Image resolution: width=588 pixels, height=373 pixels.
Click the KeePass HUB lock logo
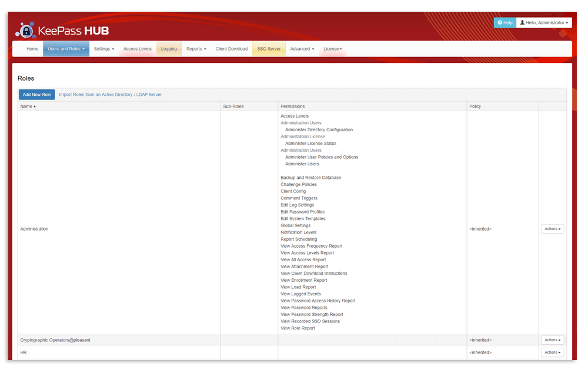pos(25,30)
